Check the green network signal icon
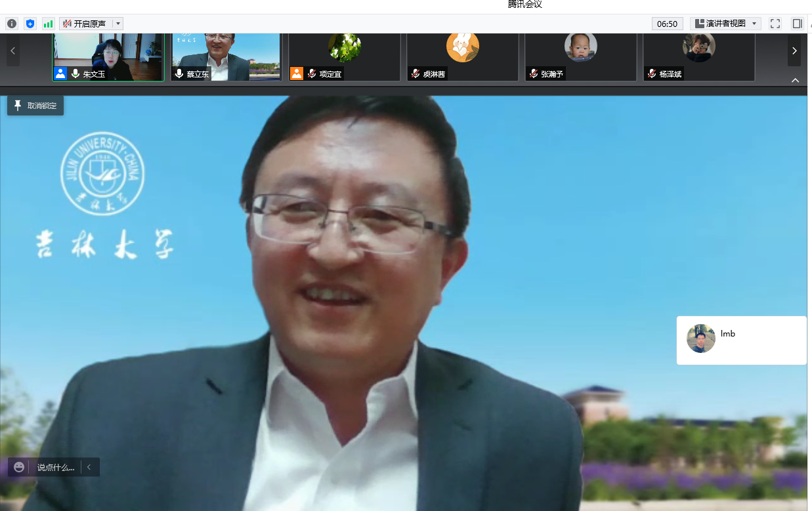Image resolution: width=812 pixels, height=511 pixels. coord(48,24)
